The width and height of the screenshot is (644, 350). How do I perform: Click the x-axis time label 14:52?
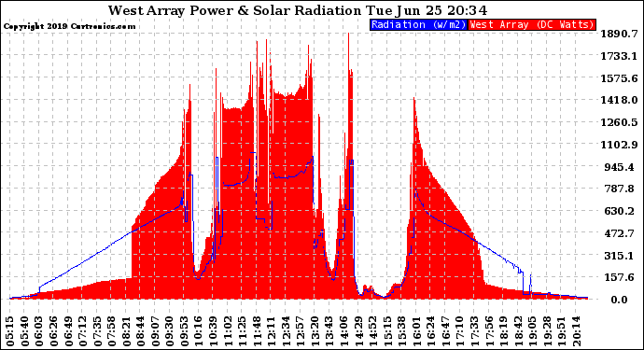[372, 331]
